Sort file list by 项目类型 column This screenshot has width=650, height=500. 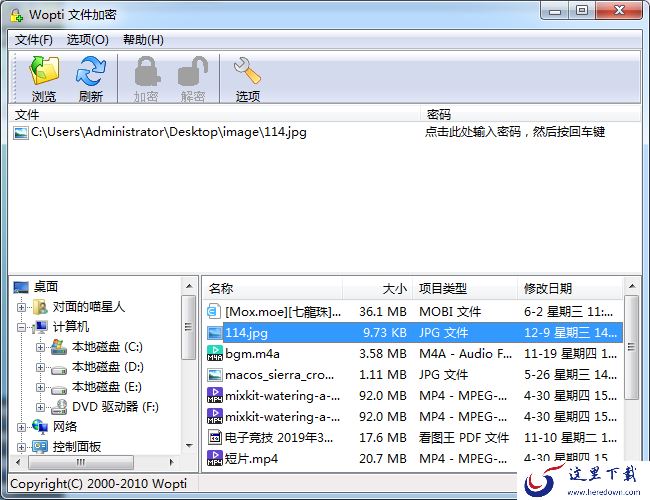(x=465, y=288)
